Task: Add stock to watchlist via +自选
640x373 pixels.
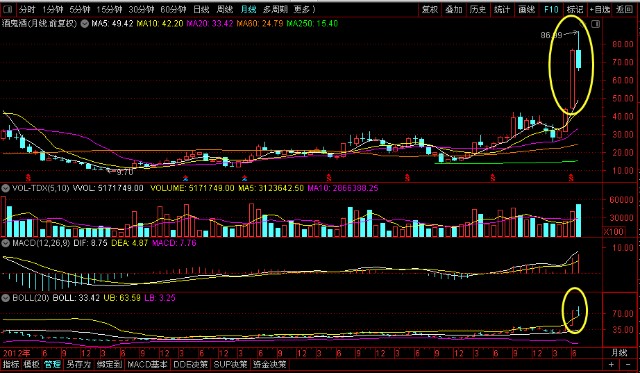Action: pos(599,9)
